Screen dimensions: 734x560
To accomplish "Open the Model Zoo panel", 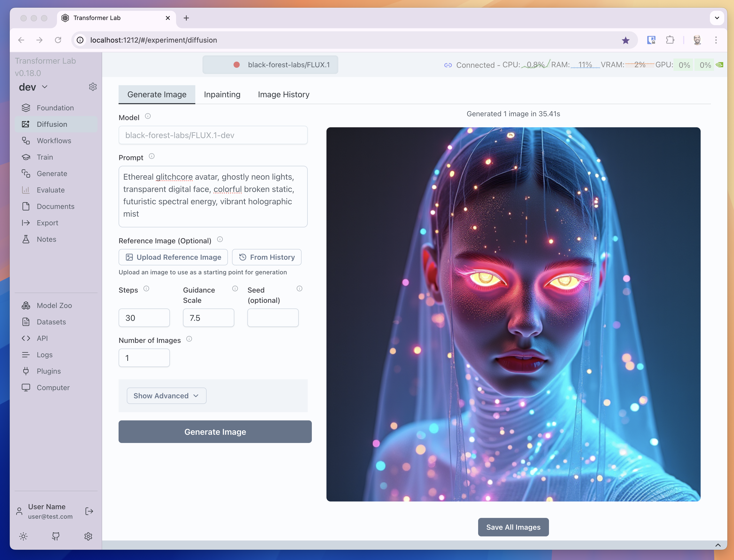I will click(x=54, y=305).
